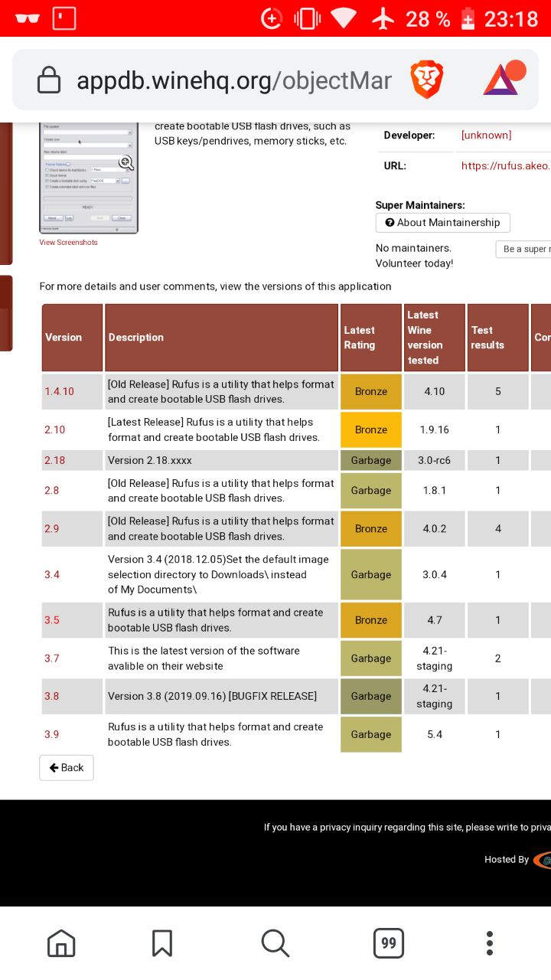The image size is (551, 980).
Task: Tap the appdb.winehq.org address field
Action: pyautogui.click(x=234, y=80)
